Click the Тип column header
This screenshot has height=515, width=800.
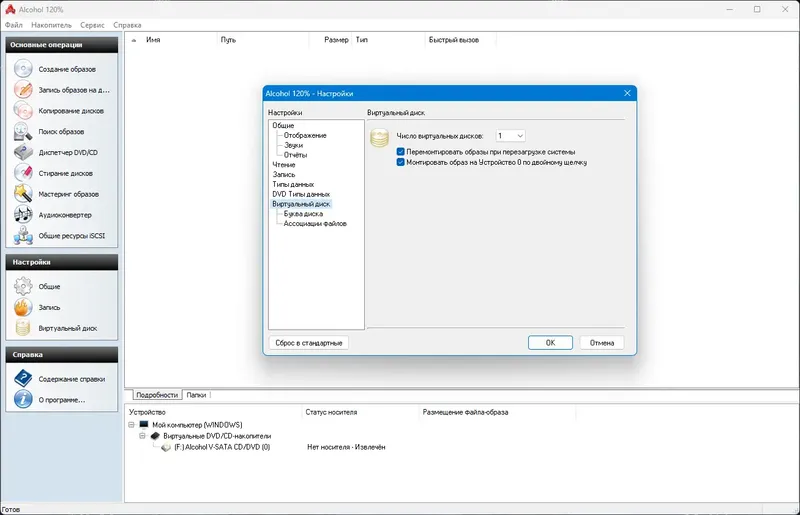388,40
